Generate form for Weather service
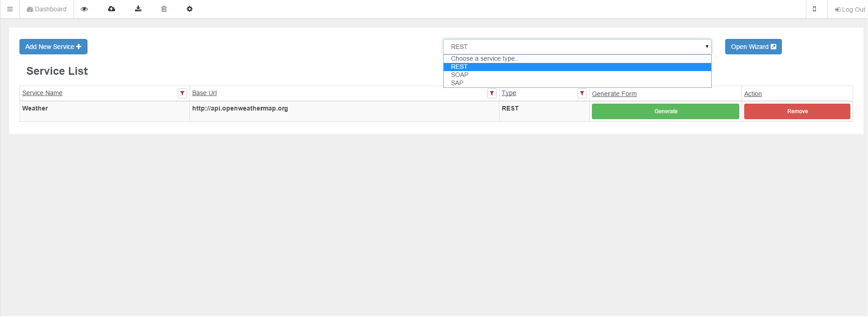The image size is (868, 317). click(665, 111)
